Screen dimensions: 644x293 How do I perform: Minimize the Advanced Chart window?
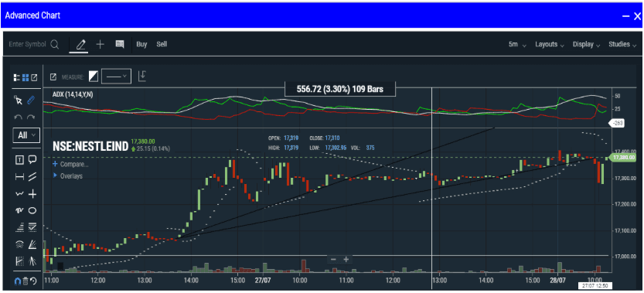[626, 16]
